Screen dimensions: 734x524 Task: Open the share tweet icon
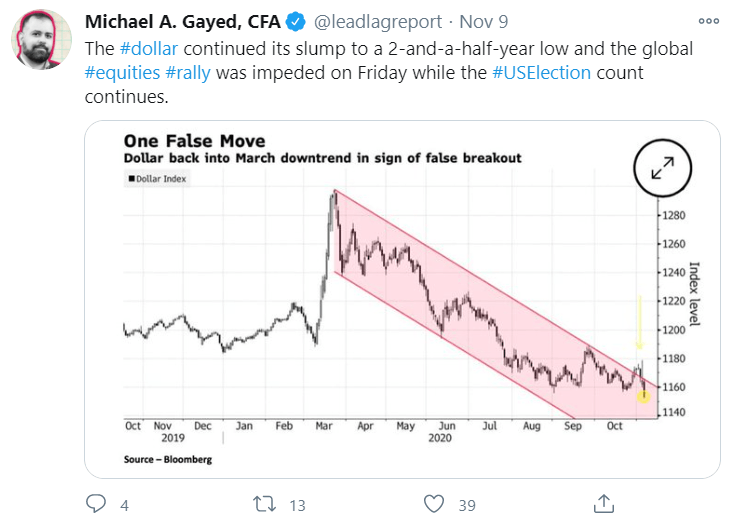603,503
